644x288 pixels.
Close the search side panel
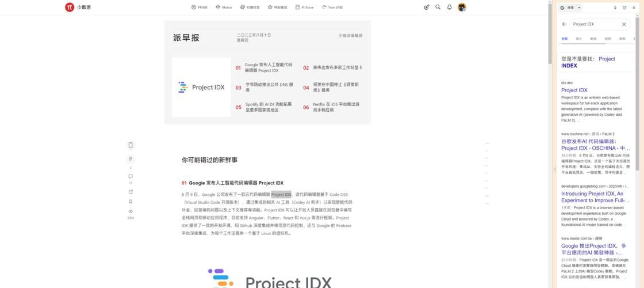pos(634,7)
